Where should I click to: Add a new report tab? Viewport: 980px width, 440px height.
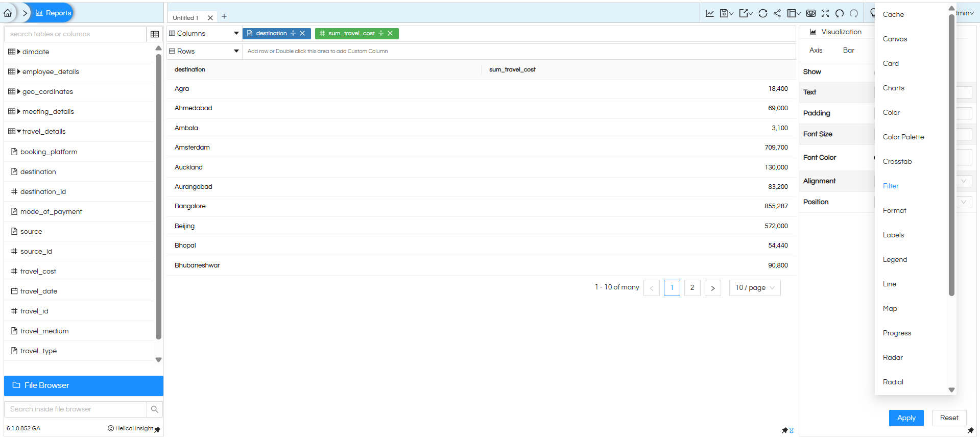[224, 17]
